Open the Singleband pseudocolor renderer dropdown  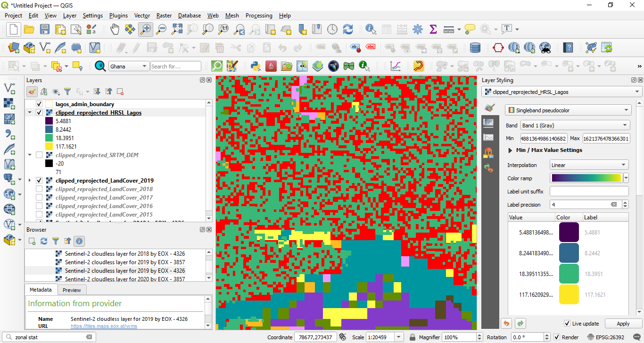pos(568,110)
